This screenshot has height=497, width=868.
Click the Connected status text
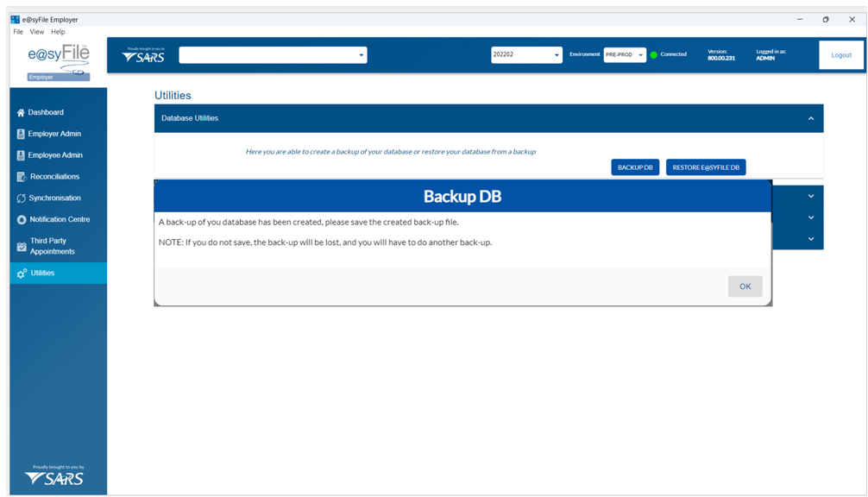(x=674, y=54)
